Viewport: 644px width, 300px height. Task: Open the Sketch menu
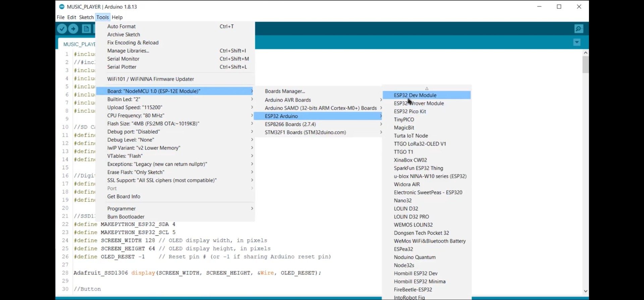86,17
